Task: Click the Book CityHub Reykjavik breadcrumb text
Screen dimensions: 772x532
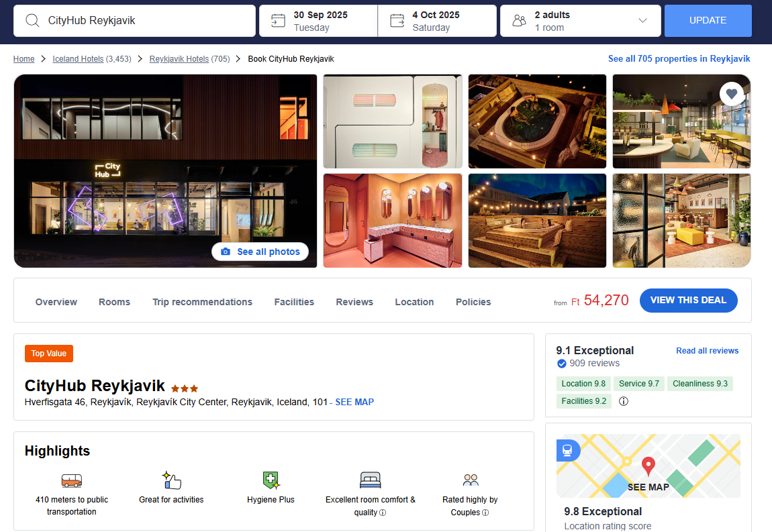Action: click(291, 59)
